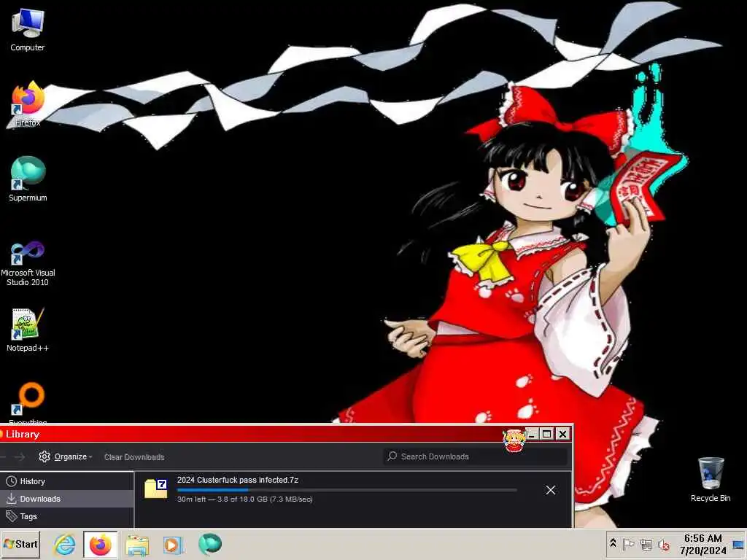Viewport: 747px width, 560px height.
Task: Click the network tray icon
Action: pos(646,544)
